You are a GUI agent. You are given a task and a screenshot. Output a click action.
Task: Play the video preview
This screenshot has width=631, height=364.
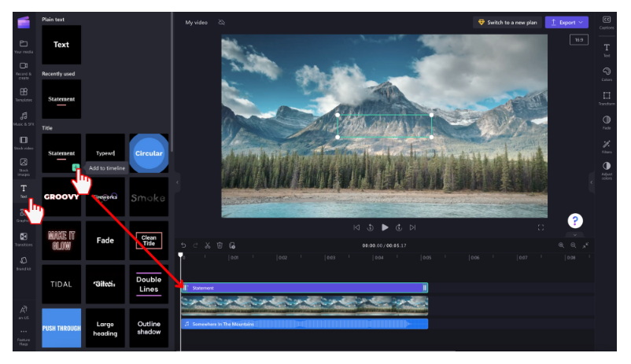tap(385, 228)
